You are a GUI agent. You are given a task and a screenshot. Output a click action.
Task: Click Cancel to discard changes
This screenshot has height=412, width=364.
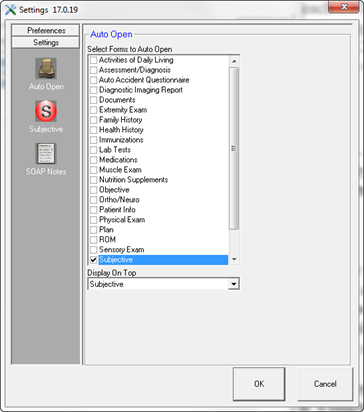click(x=325, y=384)
